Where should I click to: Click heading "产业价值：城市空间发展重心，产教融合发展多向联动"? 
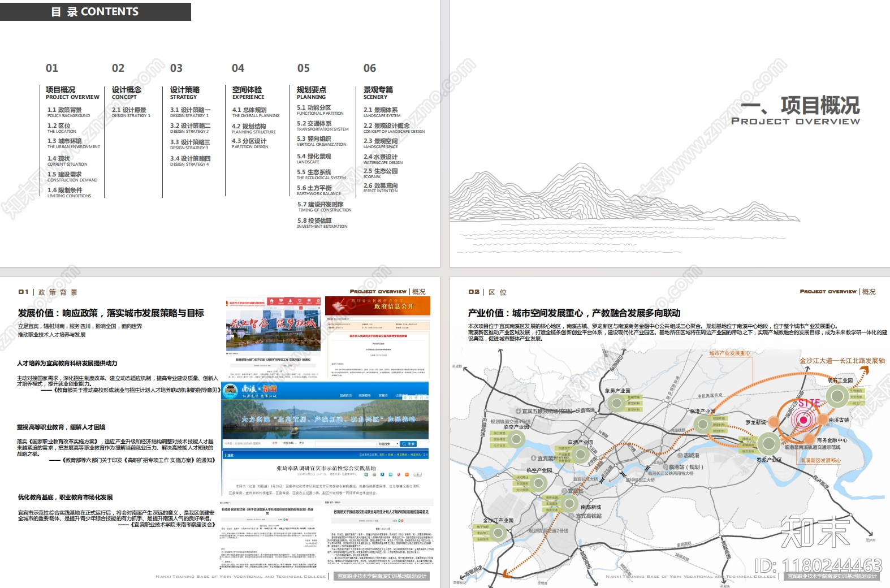[574, 313]
